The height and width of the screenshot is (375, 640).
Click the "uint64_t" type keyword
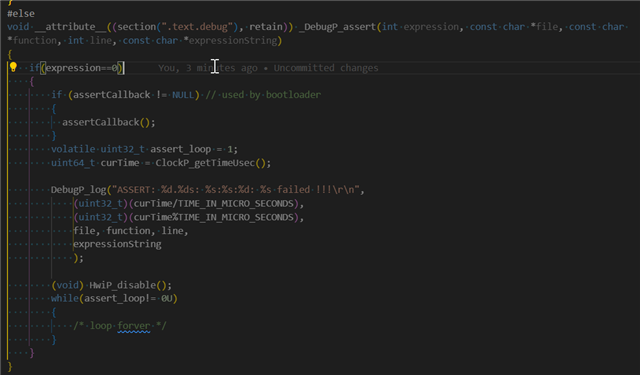pyautogui.click(x=73, y=163)
